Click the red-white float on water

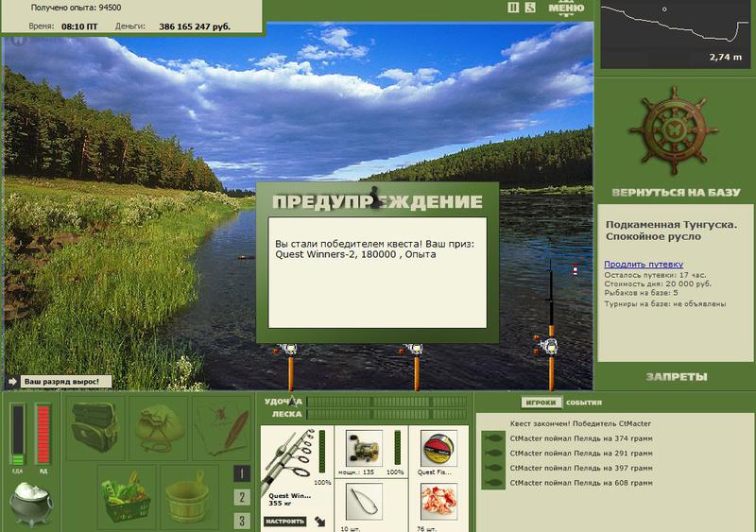click(x=576, y=270)
